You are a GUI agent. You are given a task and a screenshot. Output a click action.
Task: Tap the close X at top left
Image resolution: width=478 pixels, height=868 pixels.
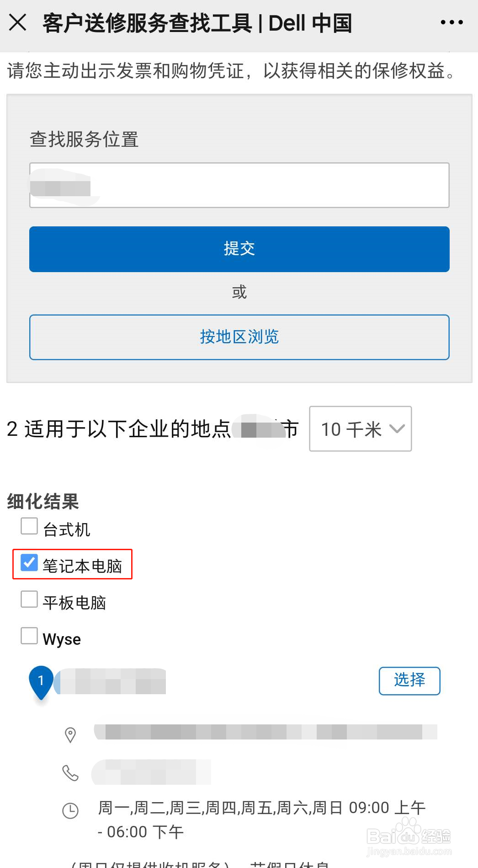click(x=18, y=22)
